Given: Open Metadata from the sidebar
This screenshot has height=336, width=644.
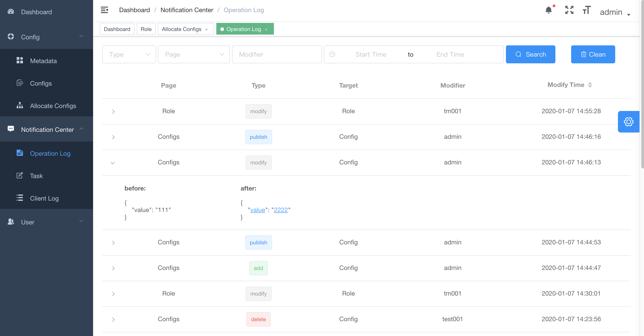Looking at the screenshot, I should [x=43, y=61].
